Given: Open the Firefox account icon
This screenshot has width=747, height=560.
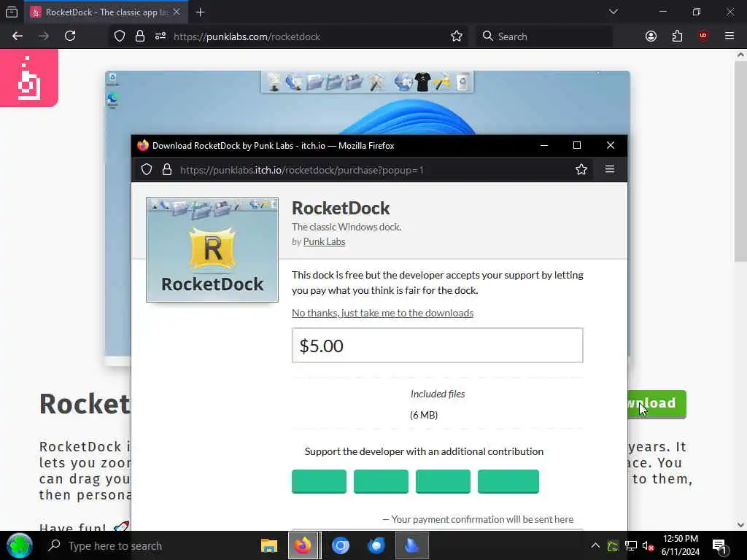Looking at the screenshot, I should (x=651, y=36).
